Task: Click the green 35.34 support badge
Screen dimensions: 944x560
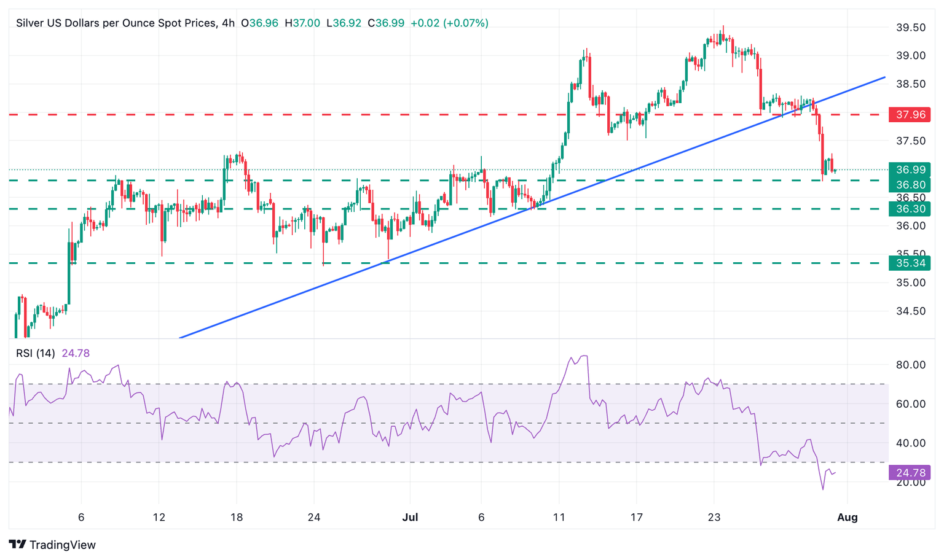Action: pos(910,263)
